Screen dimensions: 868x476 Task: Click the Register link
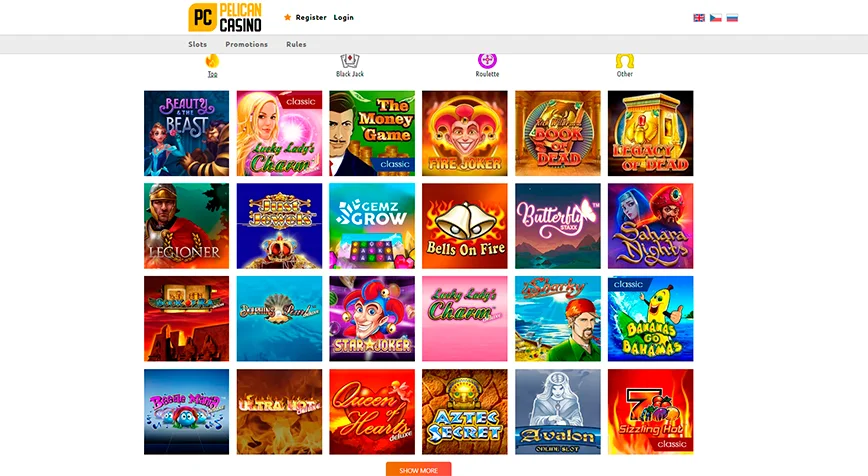point(311,17)
